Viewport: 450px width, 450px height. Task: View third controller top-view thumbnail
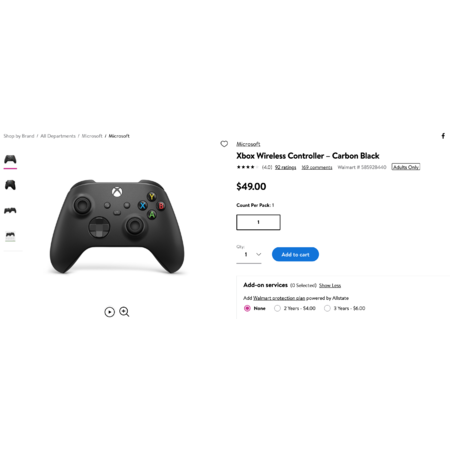tap(10, 211)
